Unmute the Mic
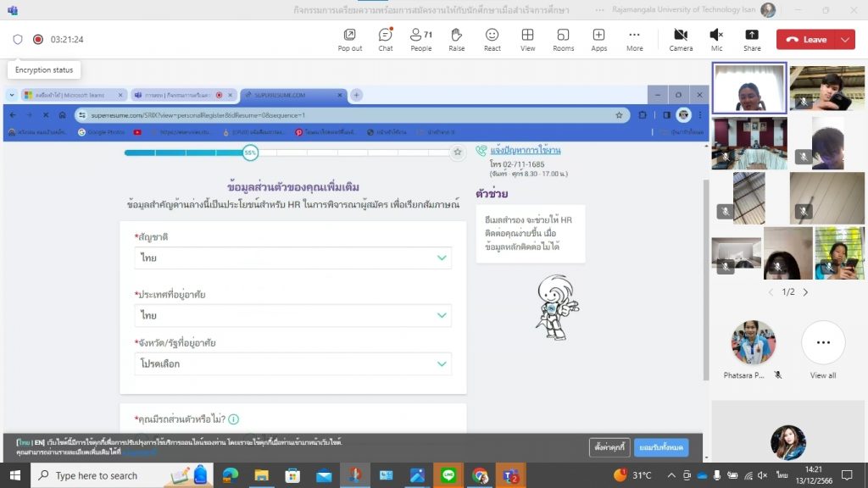868x488 pixels. point(716,39)
